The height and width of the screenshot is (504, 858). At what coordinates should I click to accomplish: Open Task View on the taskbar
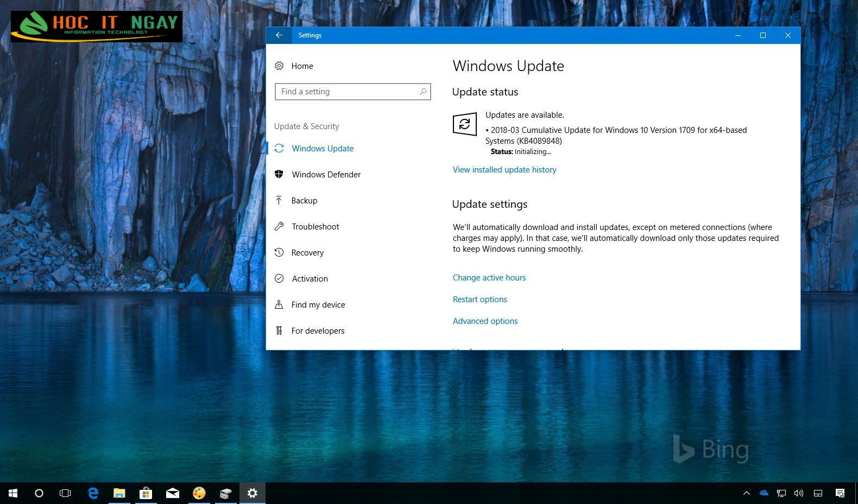coord(65,493)
